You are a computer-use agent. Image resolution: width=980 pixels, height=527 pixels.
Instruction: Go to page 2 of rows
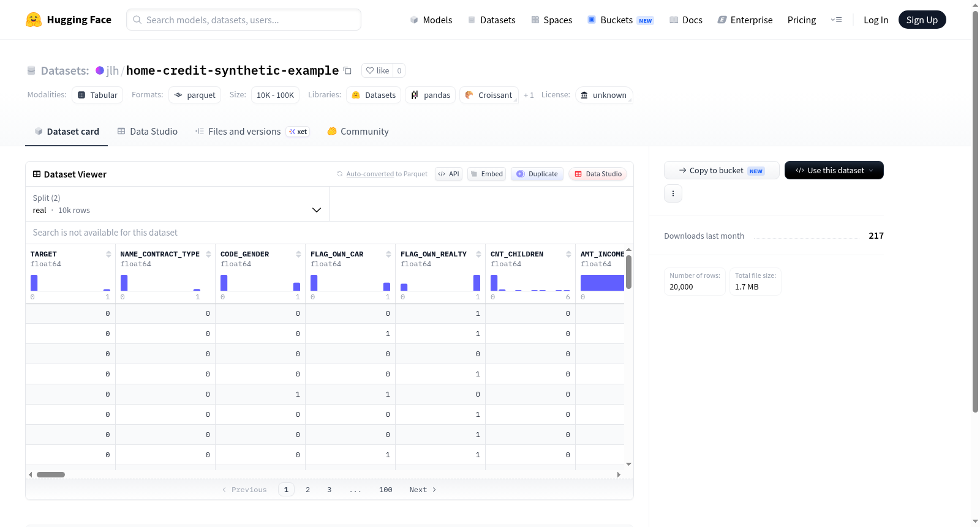click(307, 490)
